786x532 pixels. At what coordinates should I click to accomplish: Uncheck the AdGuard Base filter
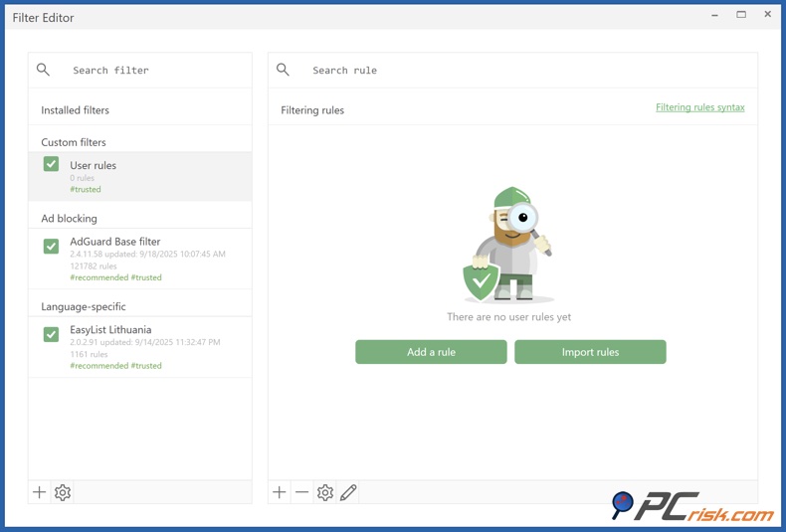pyautogui.click(x=51, y=246)
